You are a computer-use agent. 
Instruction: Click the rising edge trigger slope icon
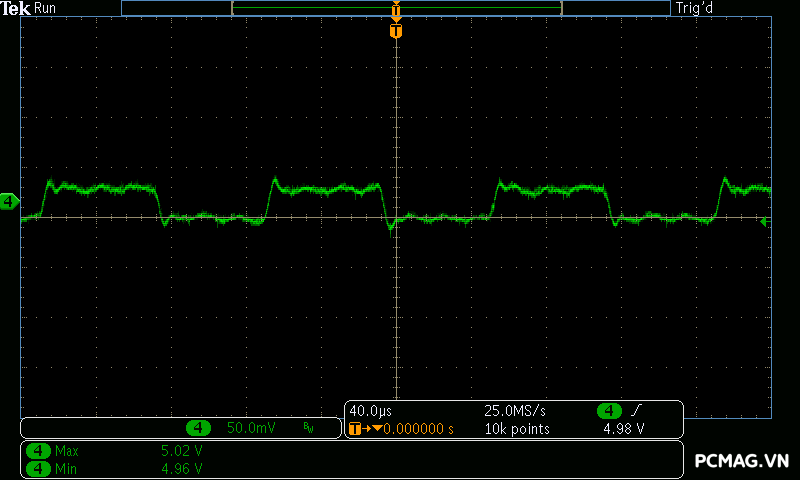pyautogui.click(x=637, y=411)
